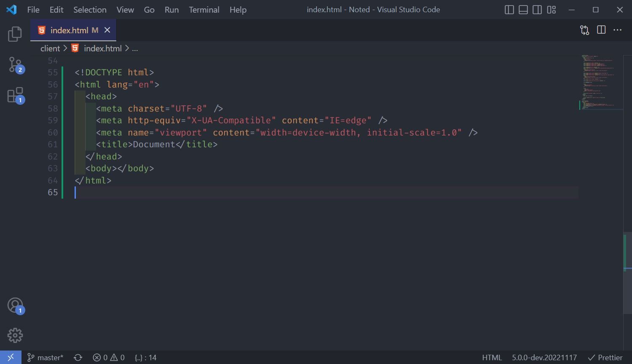
Task: Click the viewport meta tag line
Action: 287,133
